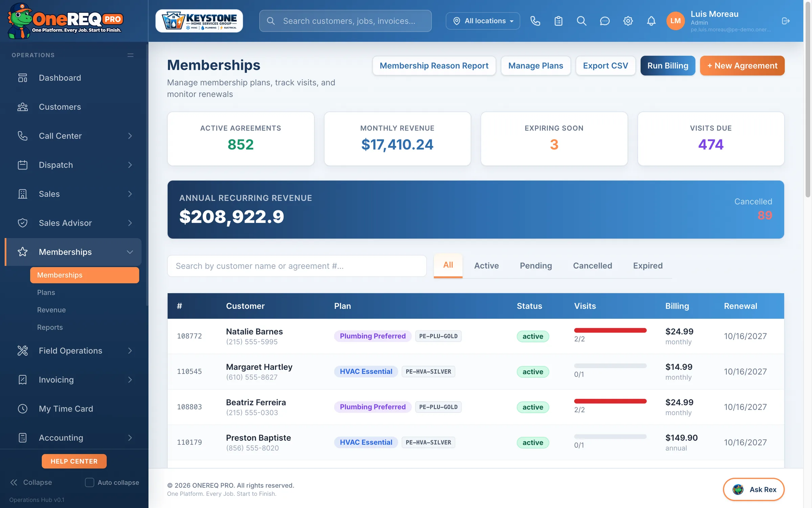Expand the Call Center menu chevron
This screenshot has width=812, height=508.
[x=130, y=136]
